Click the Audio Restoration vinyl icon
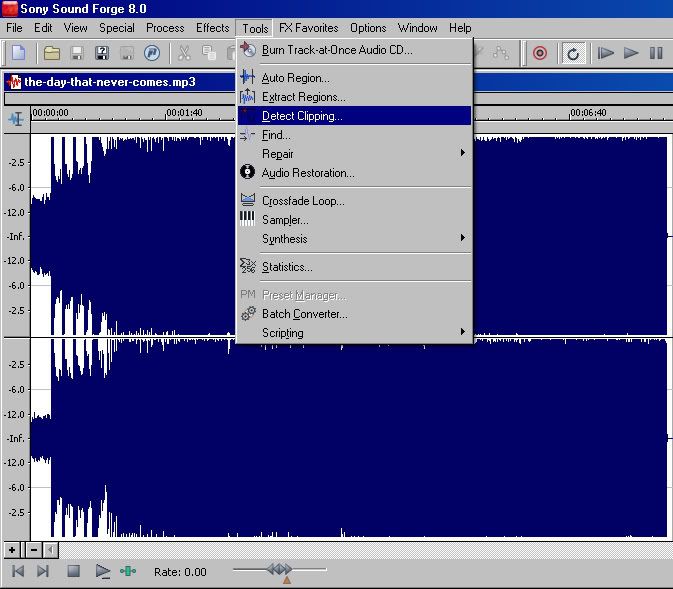This screenshot has width=673, height=589. [247, 172]
